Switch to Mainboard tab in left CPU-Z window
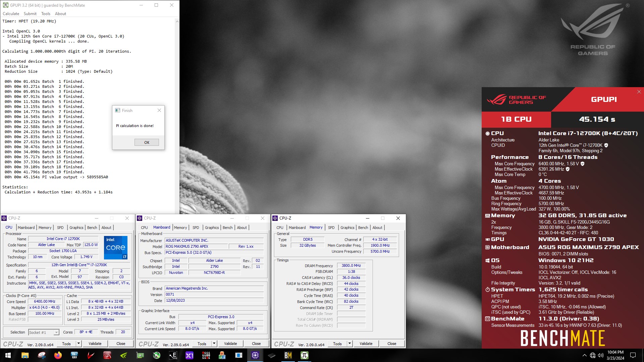 point(26,228)
